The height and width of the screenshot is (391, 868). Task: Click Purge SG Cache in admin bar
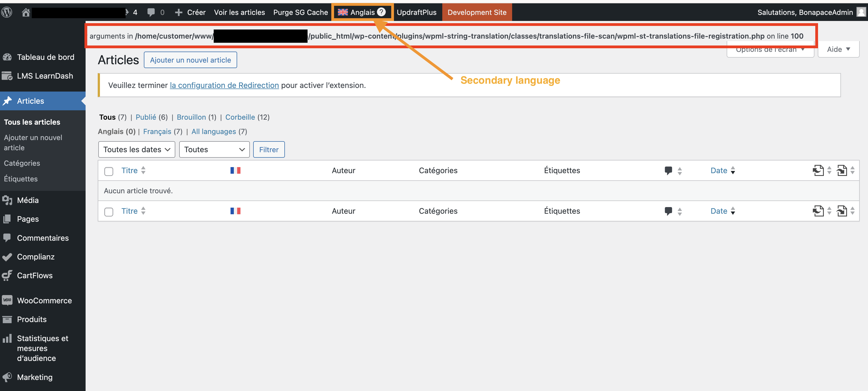pos(301,12)
